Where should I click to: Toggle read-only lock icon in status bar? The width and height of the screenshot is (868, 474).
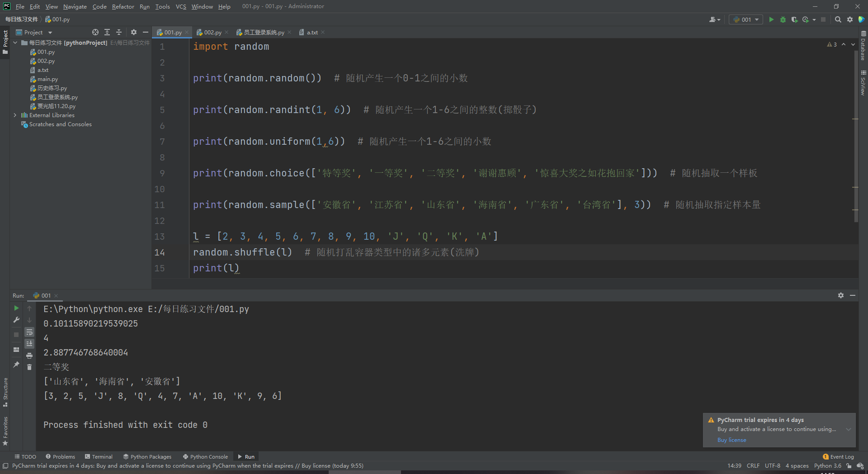click(849, 466)
